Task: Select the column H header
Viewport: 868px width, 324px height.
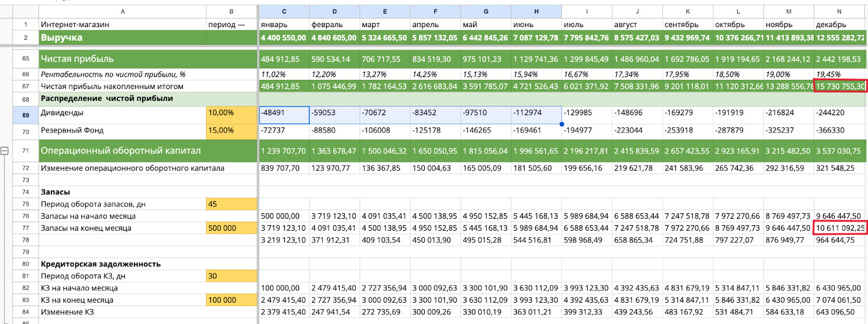Action: click(536, 11)
